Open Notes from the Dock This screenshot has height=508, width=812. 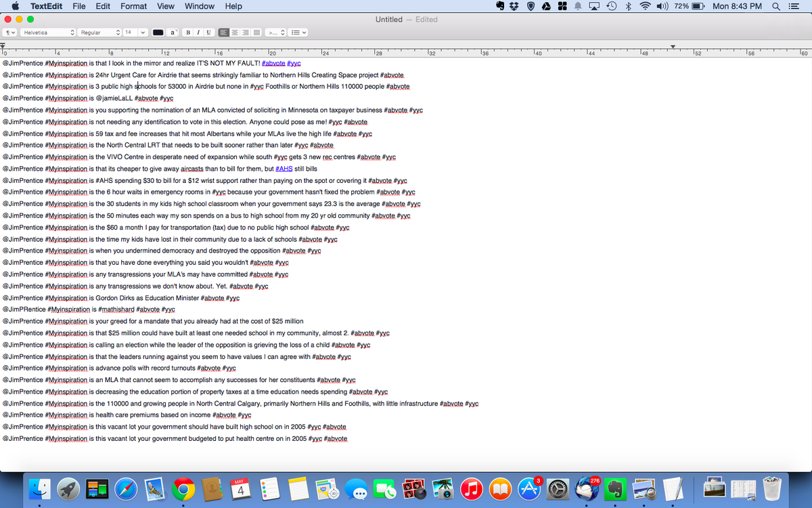(298, 489)
